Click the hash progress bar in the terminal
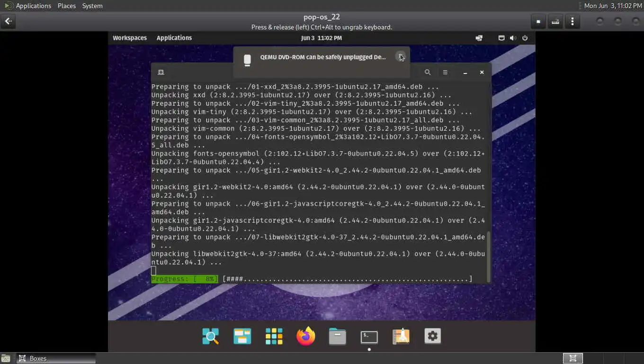 point(348,279)
